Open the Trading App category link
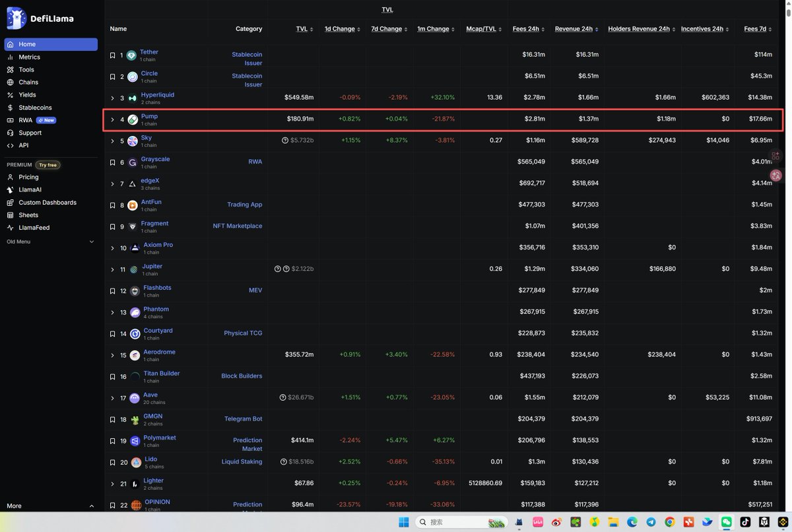The height and width of the screenshot is (532, 792). [244, 205]
